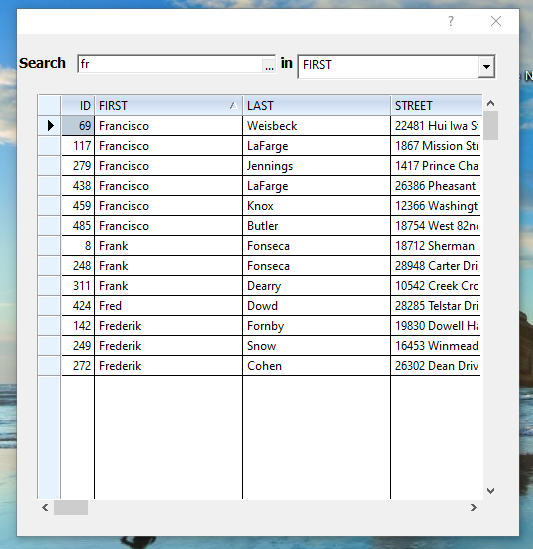This screenshot has width=533, height=549.
Task: Expand the FIRST field dropdown arrow
Action: click(x=486, y=66)
